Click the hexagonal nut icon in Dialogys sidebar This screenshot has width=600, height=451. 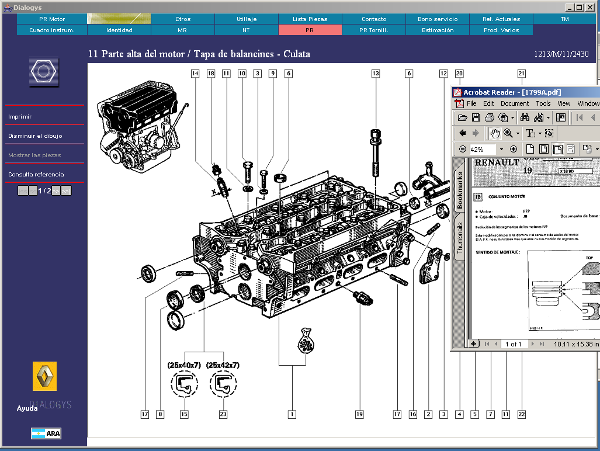pos(44,71)
